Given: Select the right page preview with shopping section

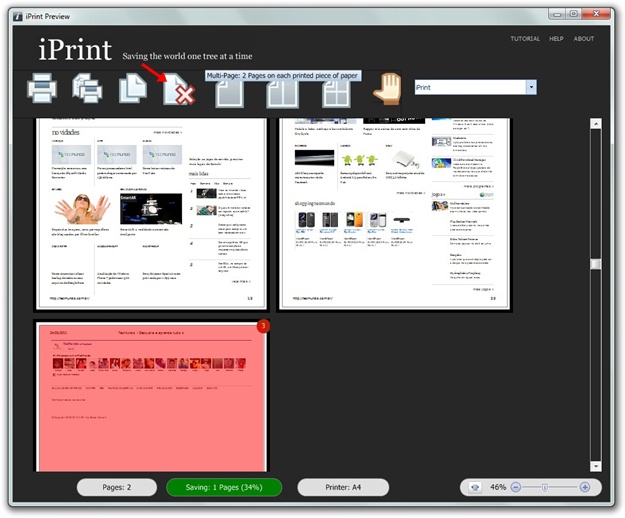Looking at the screenshot, I should point(394,213).
